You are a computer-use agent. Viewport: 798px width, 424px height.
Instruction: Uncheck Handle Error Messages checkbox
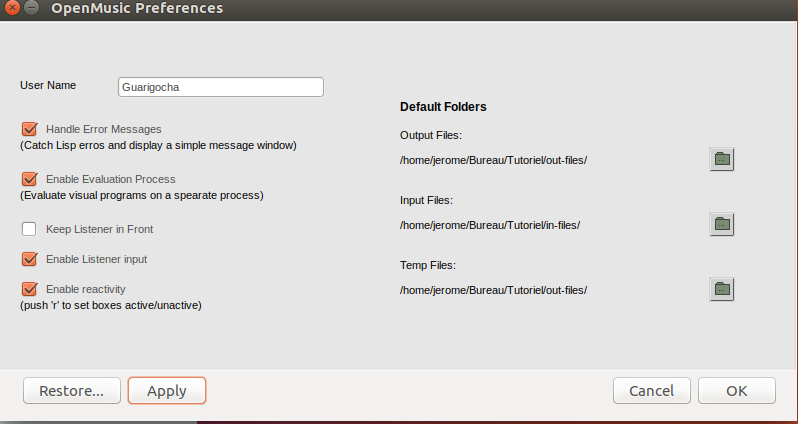point(30,129)
